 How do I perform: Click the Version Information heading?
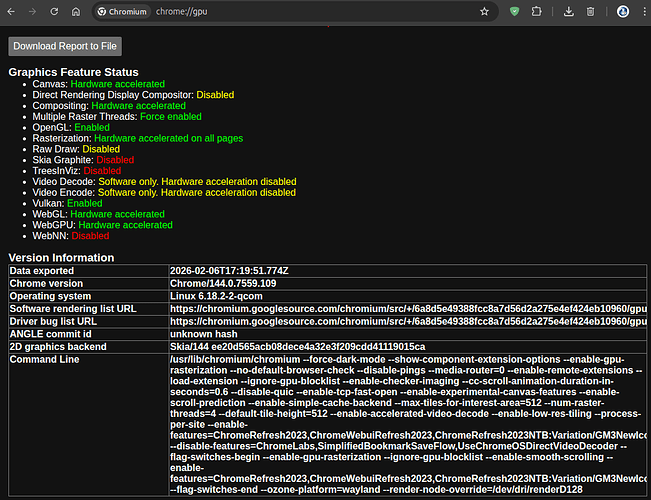[x=61, y=257]
